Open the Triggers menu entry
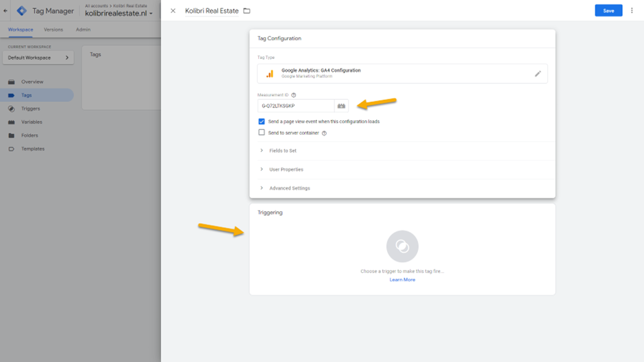 (30, 109)
